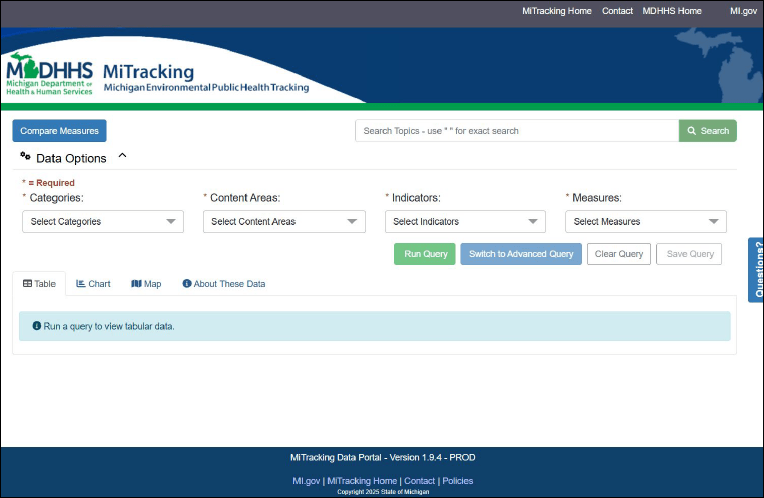Viewport: 764px width, 498px height.
Task: Click MiTracking Home link in footer
Action: click(362, 480)
